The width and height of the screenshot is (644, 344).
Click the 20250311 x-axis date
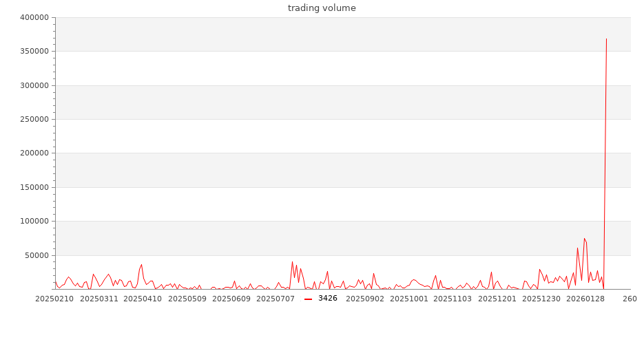[x=98, y=299]
